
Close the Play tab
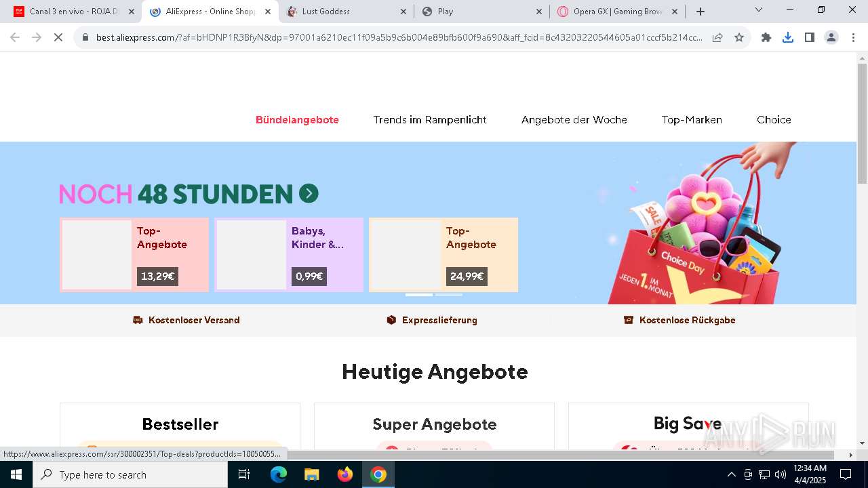coord(538,12)
